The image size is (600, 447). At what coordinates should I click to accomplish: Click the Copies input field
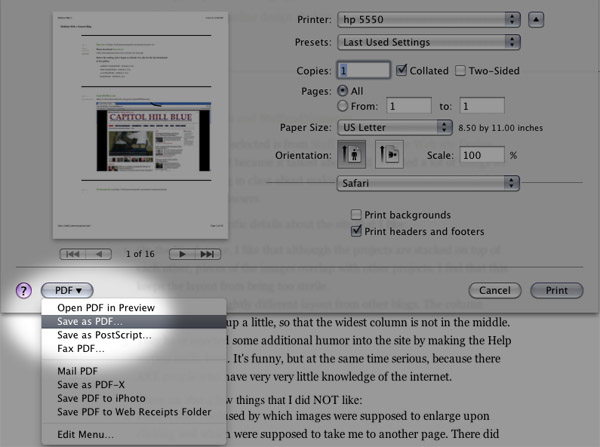(364, 70)
